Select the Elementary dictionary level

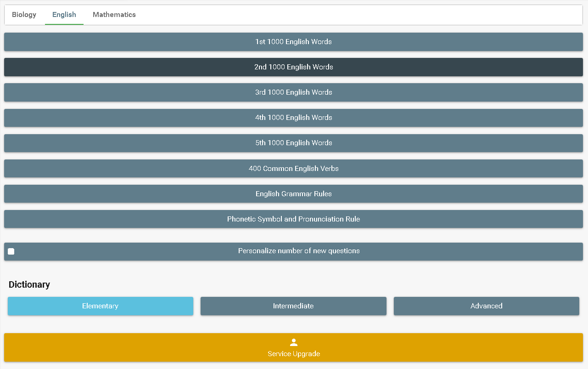pos(100,306)
